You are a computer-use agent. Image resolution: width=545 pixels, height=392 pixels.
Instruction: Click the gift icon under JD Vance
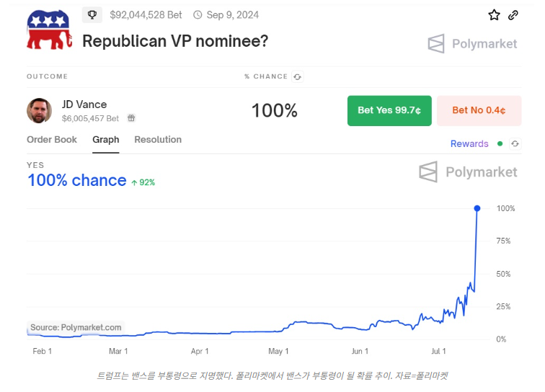click(x=131, y=117)
